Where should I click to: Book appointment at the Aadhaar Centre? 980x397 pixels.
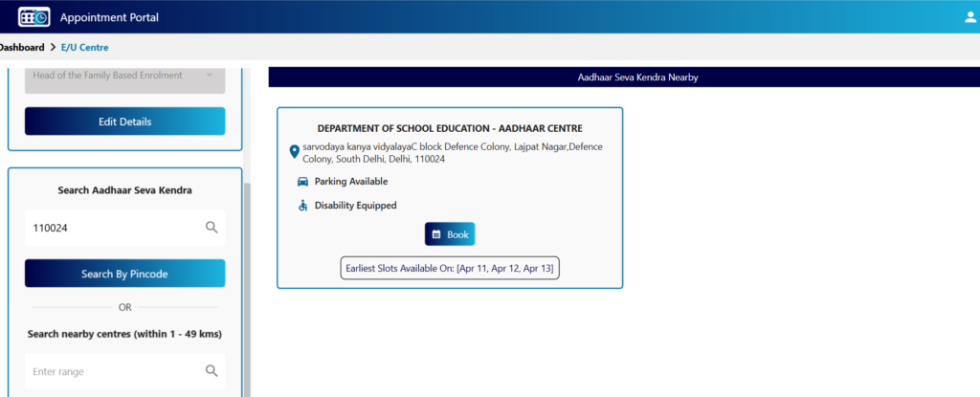(450, 234)
